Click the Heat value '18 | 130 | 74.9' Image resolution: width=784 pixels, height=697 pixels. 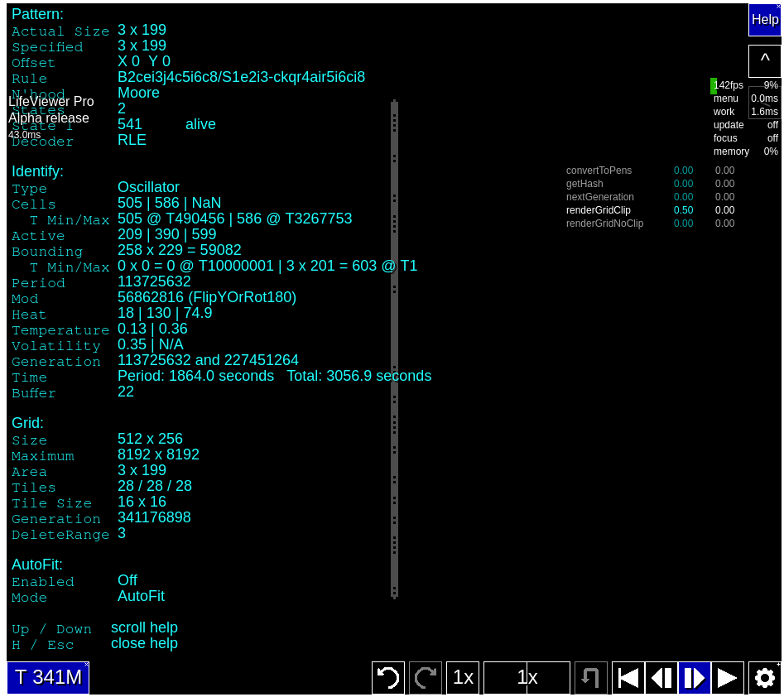[x=165, y=313]
